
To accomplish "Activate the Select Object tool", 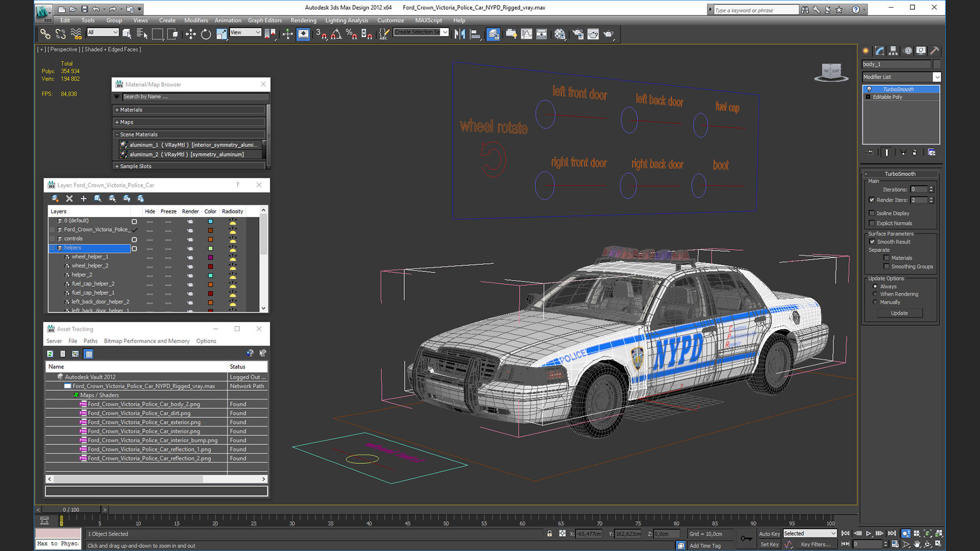I will (127, 34).
